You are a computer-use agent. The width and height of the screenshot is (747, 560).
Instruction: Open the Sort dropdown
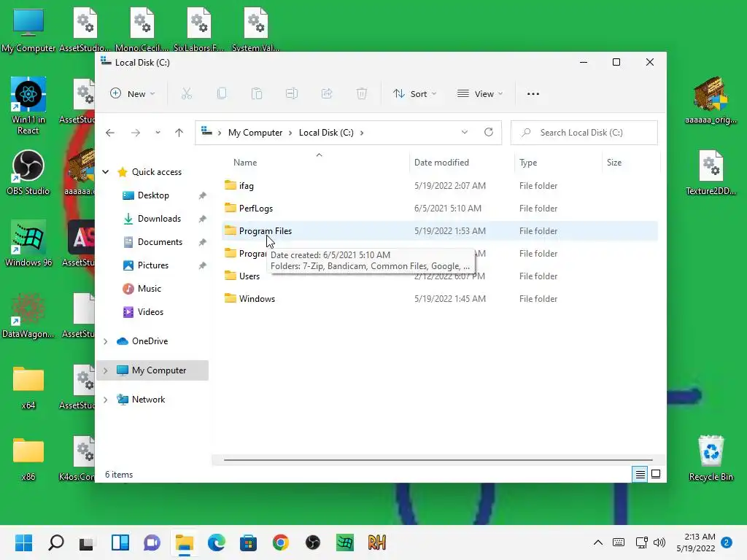tap(414, 94)
